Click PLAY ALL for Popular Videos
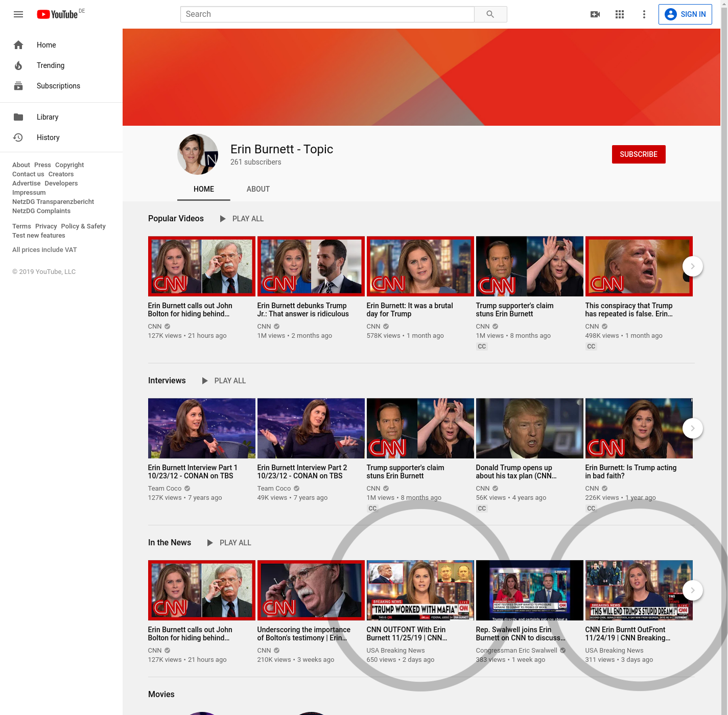Image resolution: width=728 pixels, height=715 pixels. click(248, 219)
